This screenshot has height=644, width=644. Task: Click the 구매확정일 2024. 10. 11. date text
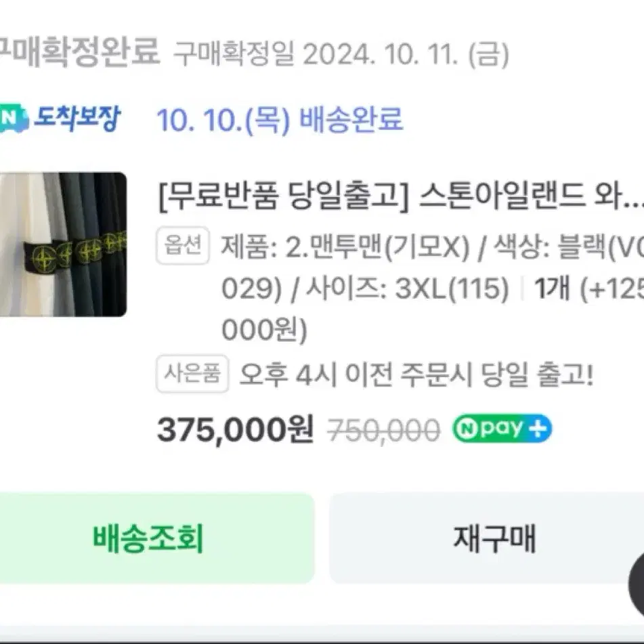pyautogui.click(x=341, y=53)
